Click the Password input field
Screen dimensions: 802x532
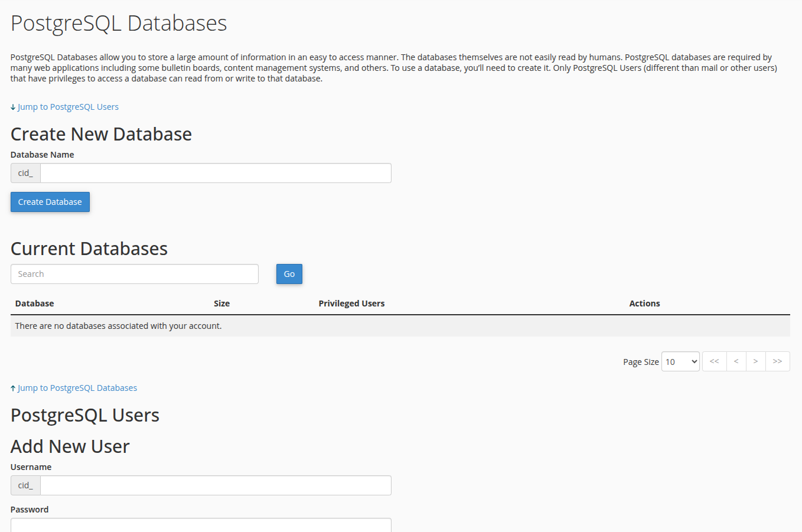point(201,525)
